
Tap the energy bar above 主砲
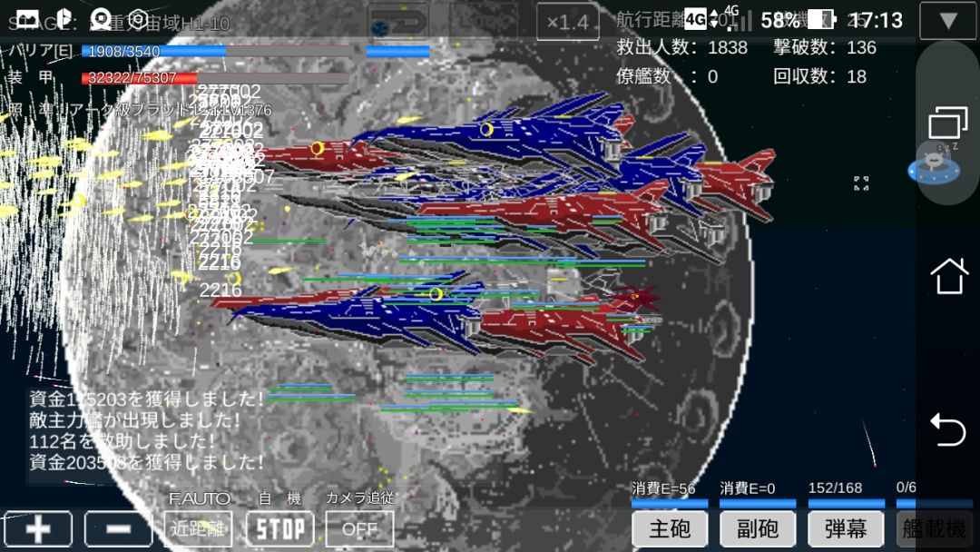pyautogui.click(x=670, y=503)
